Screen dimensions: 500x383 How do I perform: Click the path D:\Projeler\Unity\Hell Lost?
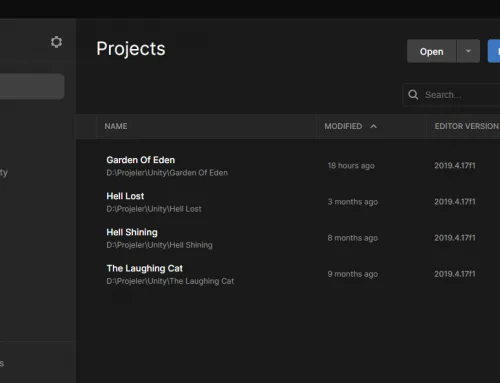154,209
